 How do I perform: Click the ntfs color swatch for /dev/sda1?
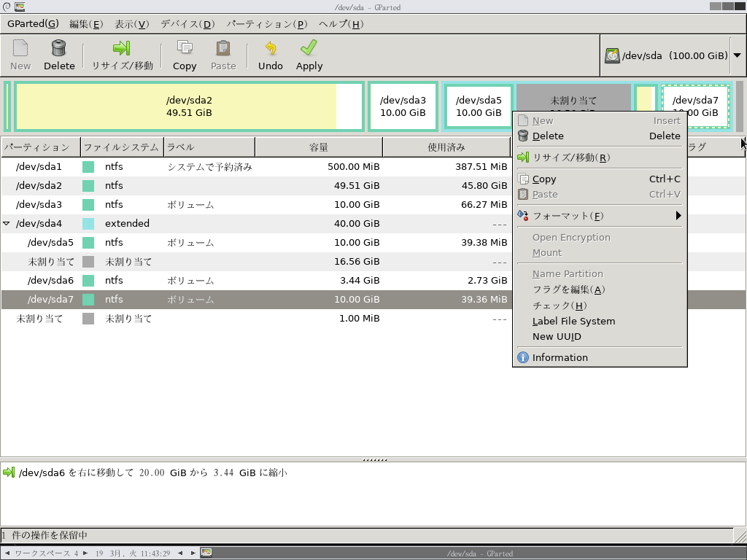pos(88,167)
